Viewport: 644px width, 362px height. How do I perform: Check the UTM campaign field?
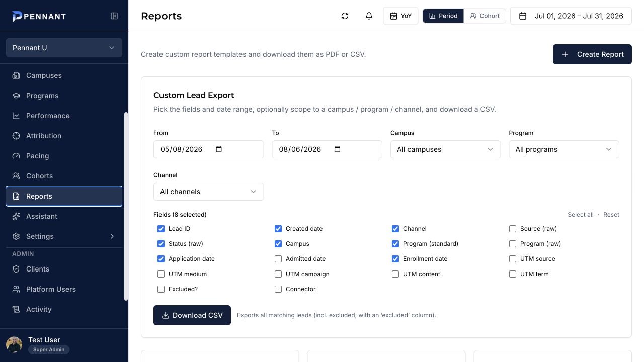click(x=278, y=274)
